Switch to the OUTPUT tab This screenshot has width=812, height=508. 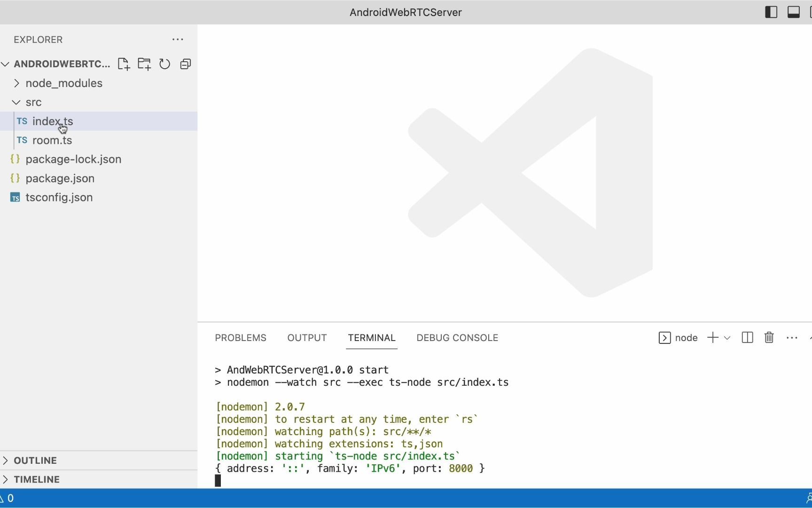point(307,338)
